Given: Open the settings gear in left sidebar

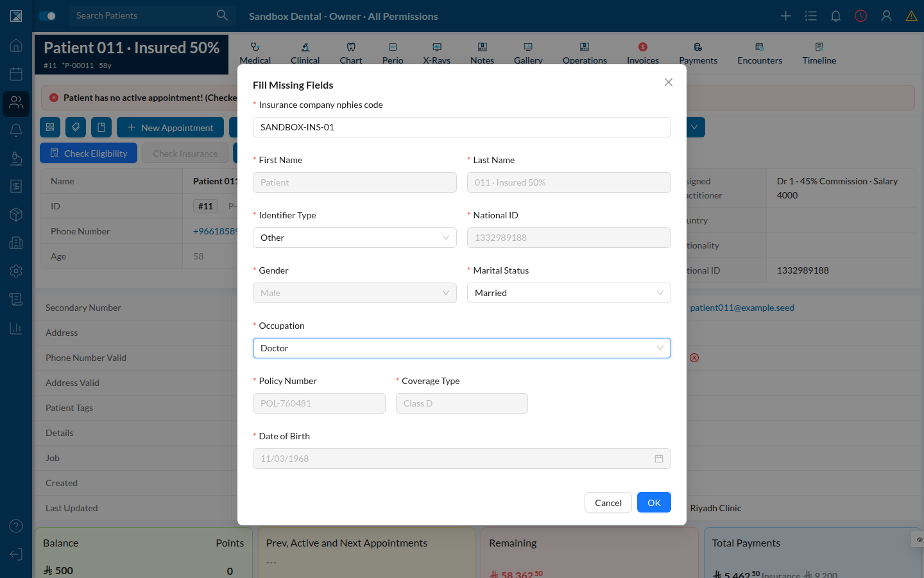Looking at the screenshot, I should [16, 271].
